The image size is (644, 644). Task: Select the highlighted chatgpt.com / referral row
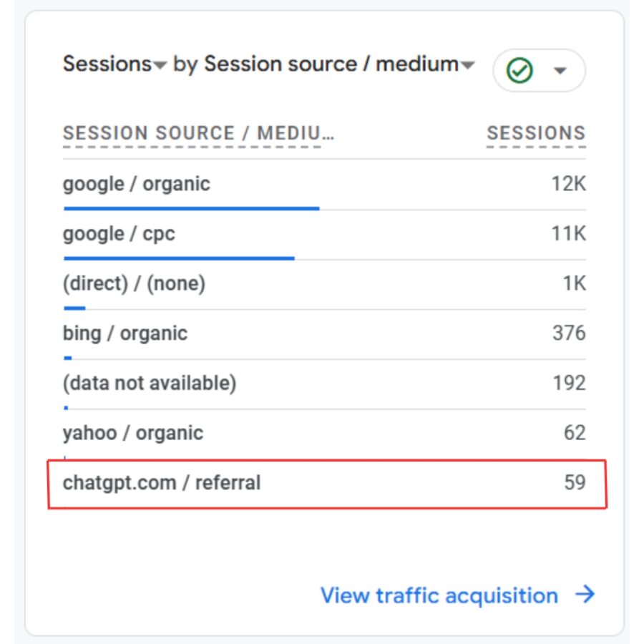click(162, 482)
